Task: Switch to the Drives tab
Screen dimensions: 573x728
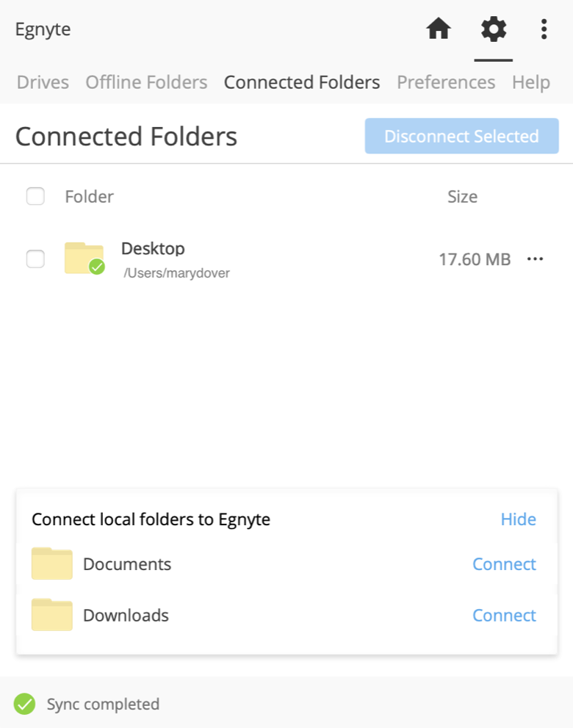Action: coord(42,82)
